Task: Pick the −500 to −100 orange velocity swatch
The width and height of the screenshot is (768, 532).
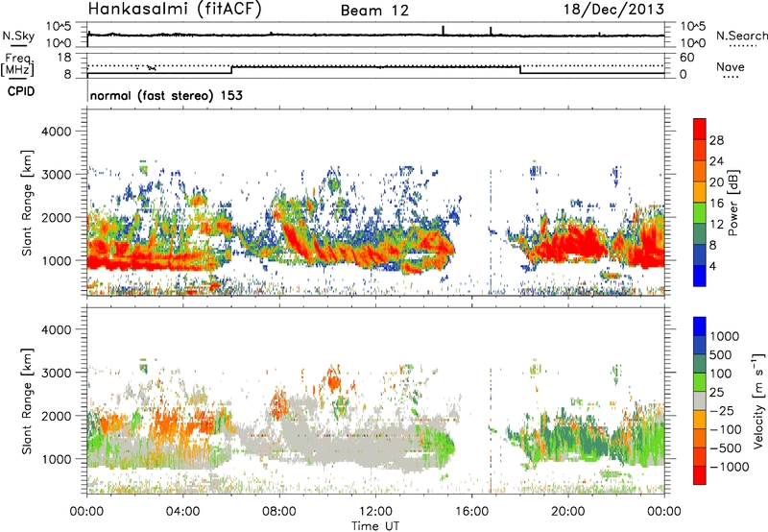Action: click(700, 438)
